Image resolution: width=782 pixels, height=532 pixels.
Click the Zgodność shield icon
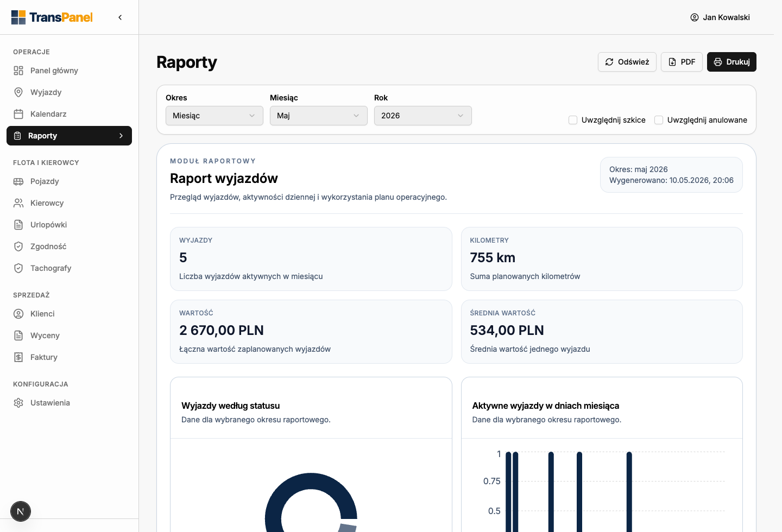(x=18, y=246)
